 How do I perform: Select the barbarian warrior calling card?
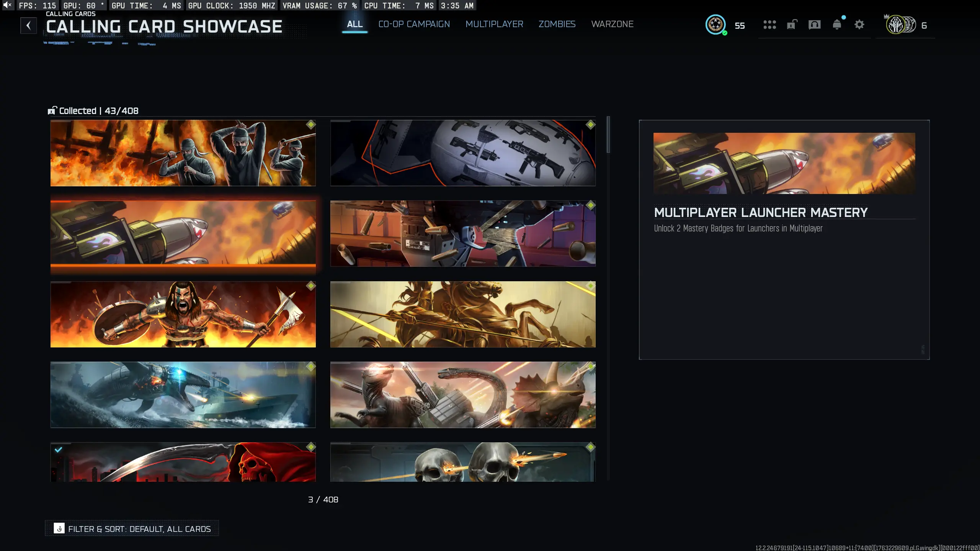[x=183, y=314]
